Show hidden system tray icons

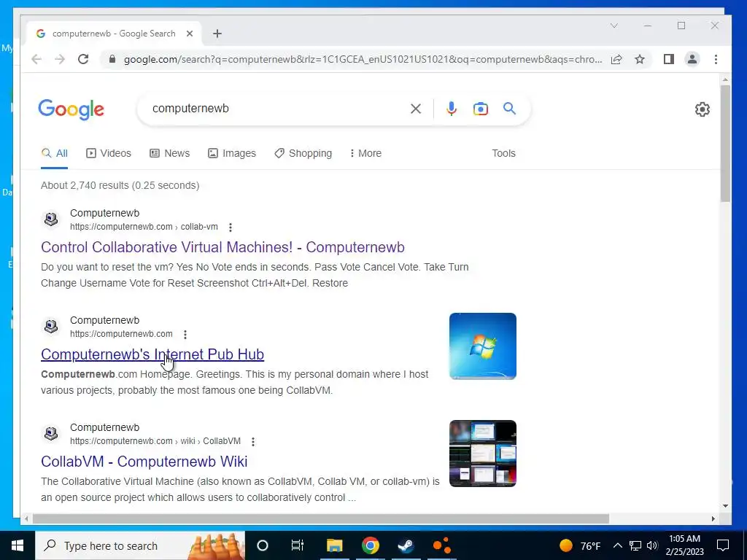coord(617,545)
